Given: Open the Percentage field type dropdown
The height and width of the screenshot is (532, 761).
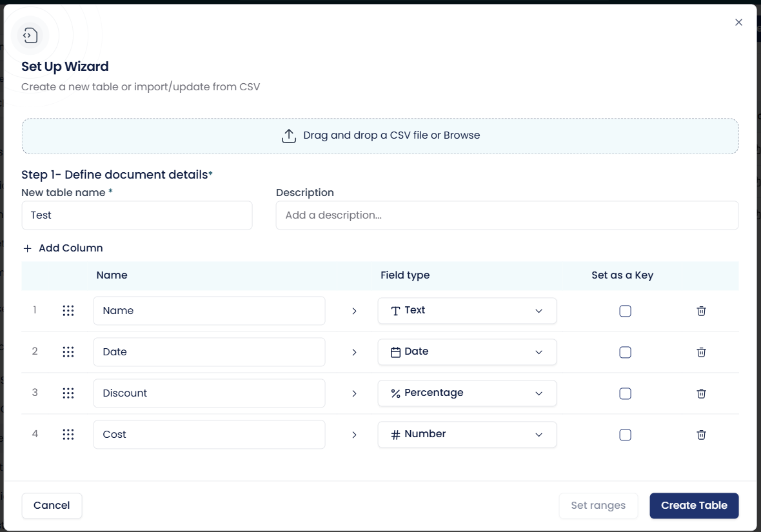Looking at the screenshot, I should 467,393.
